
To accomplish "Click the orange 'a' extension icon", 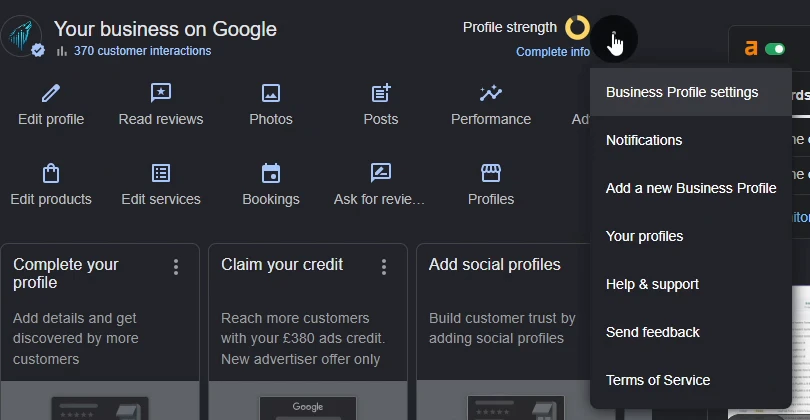I will pos(751,49).
